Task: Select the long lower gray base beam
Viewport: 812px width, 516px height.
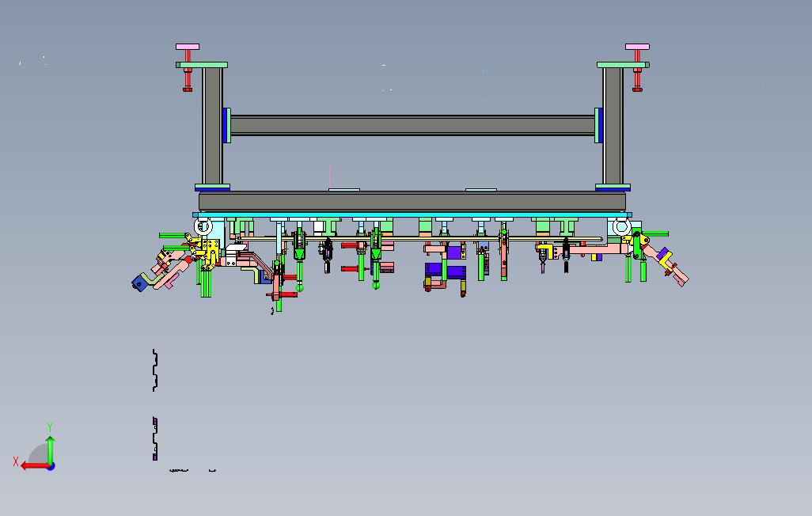Action: tap(412, 201)
